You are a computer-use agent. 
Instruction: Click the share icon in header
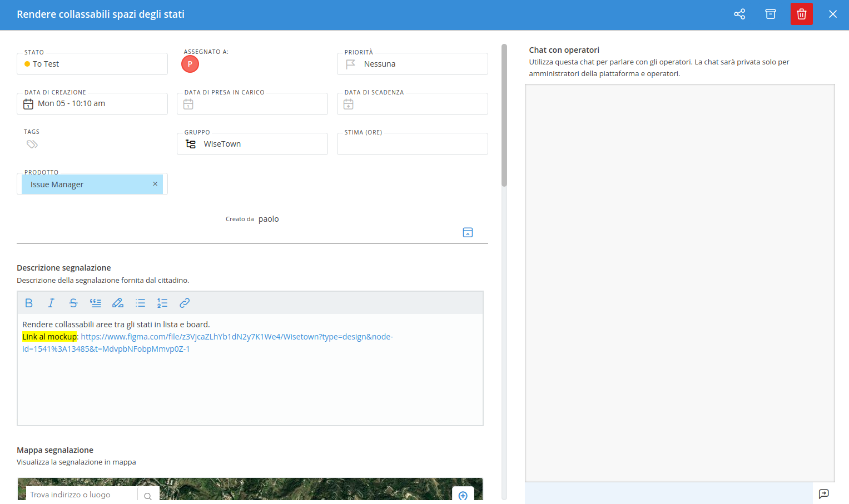click(x=739, y=14)
